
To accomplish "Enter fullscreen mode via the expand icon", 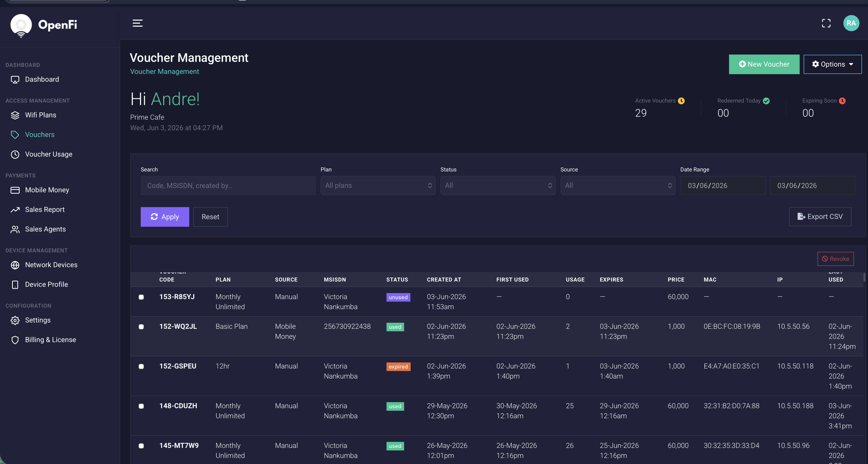I will (x=826, y=23).
